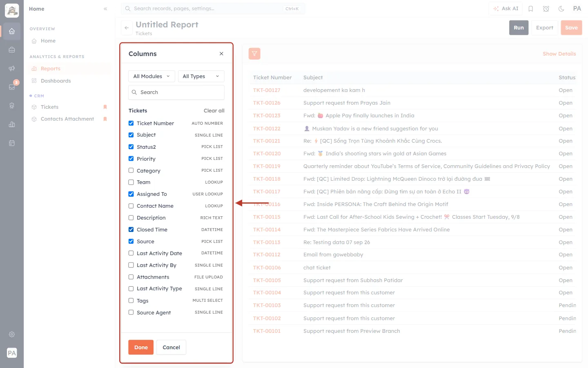Image resolution: width=588 pixels, height=368 pixels.
Task: Open the PA user avatar in rail
Action: [x=12, y=353]
